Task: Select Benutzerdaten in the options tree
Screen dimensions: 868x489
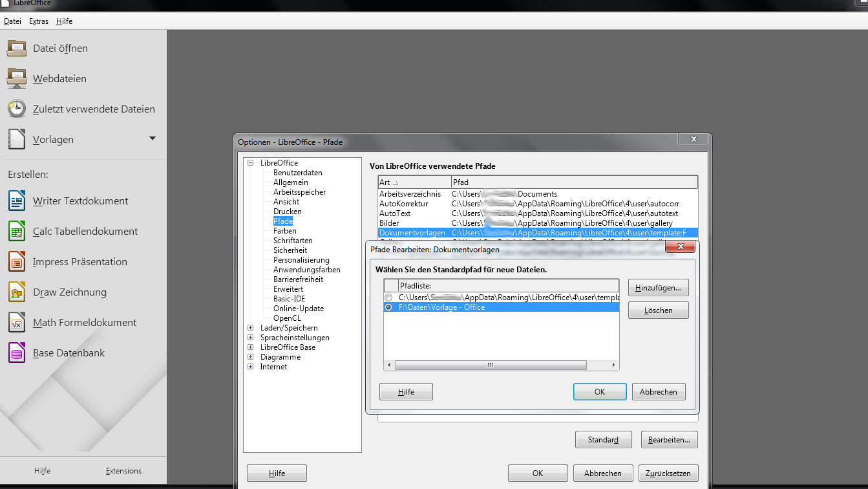Action: (x=298, y=173)
